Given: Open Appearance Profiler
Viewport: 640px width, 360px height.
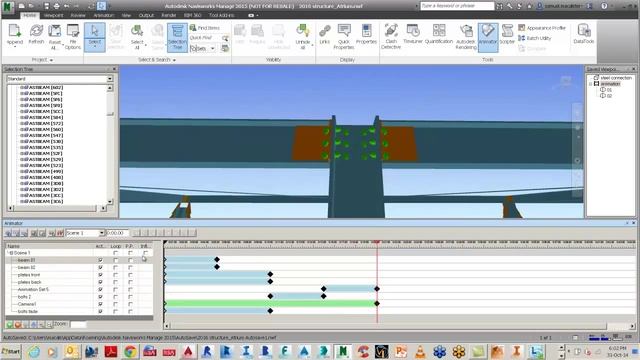Looking at the screenshot, I should [x=542, y=28].
